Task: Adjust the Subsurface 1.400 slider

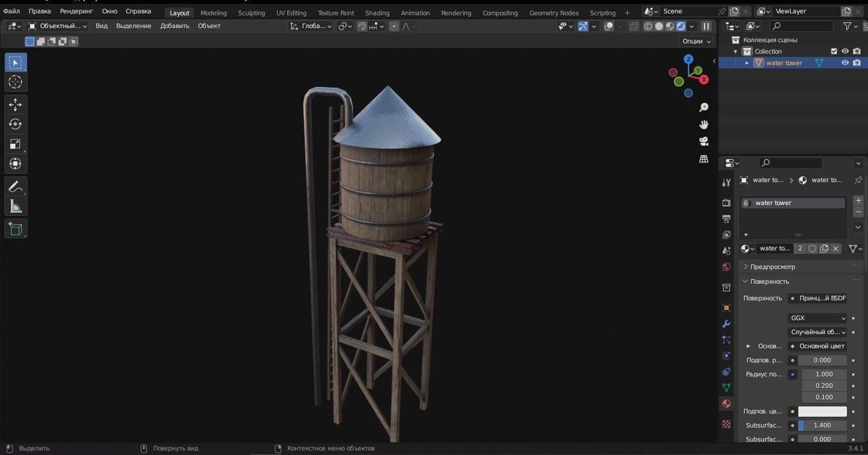Action: point(823,426)
